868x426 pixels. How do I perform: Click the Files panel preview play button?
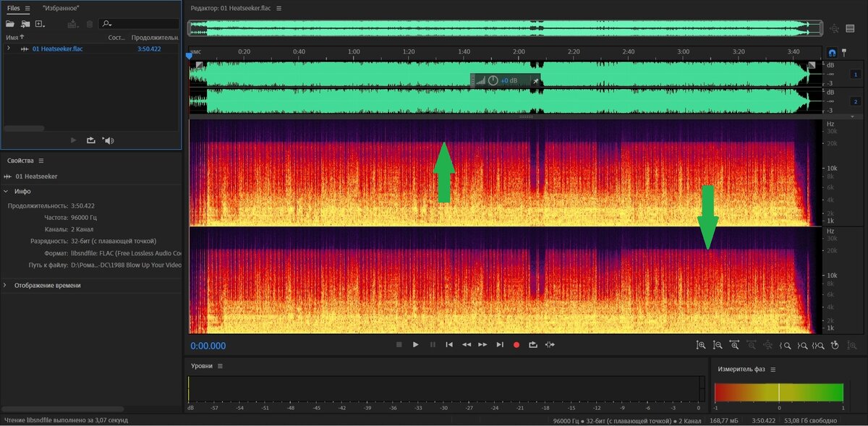[74, 140]
